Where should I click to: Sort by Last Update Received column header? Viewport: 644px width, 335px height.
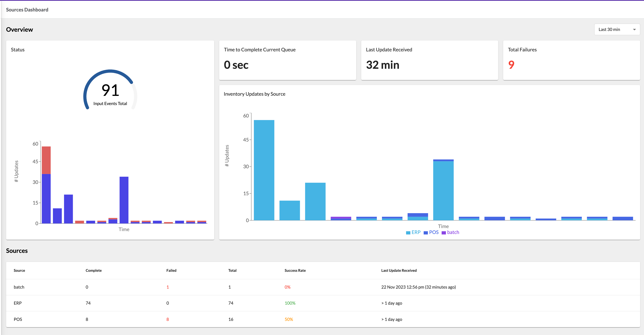399,270
